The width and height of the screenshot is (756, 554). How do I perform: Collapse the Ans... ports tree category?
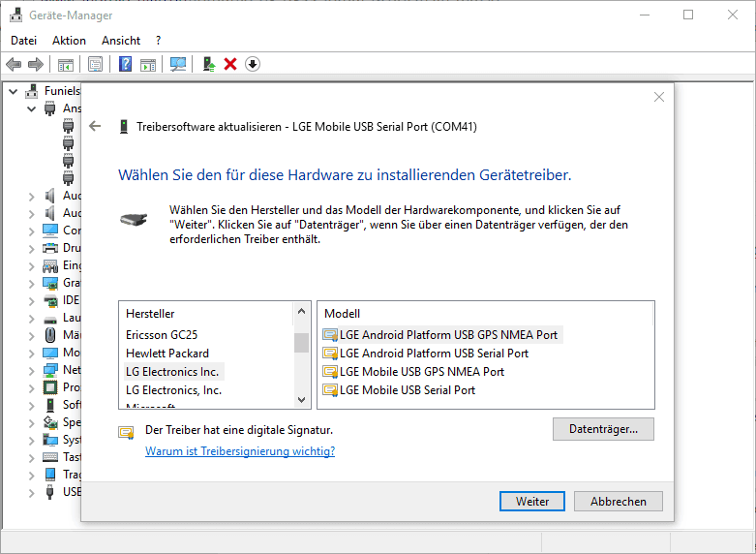[x=32, y=109]
